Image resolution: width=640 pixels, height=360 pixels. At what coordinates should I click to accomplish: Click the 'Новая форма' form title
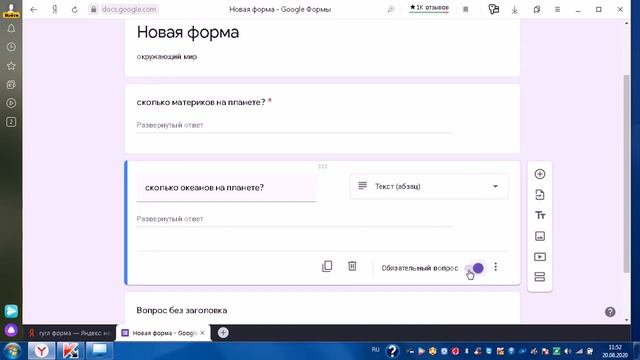tap(188, 32)
